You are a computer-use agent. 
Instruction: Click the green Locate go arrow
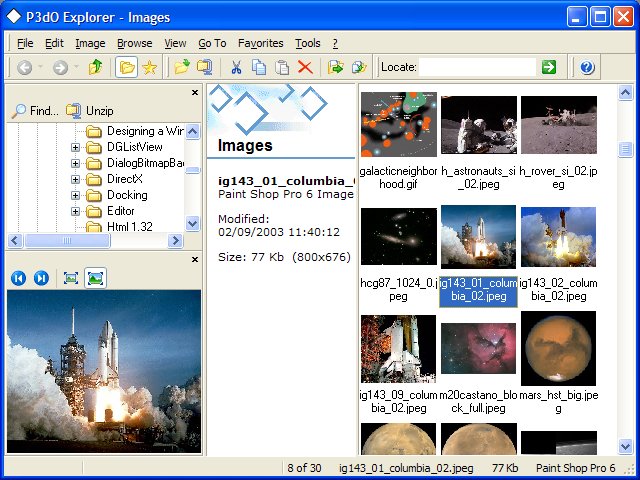coord(549,67)
